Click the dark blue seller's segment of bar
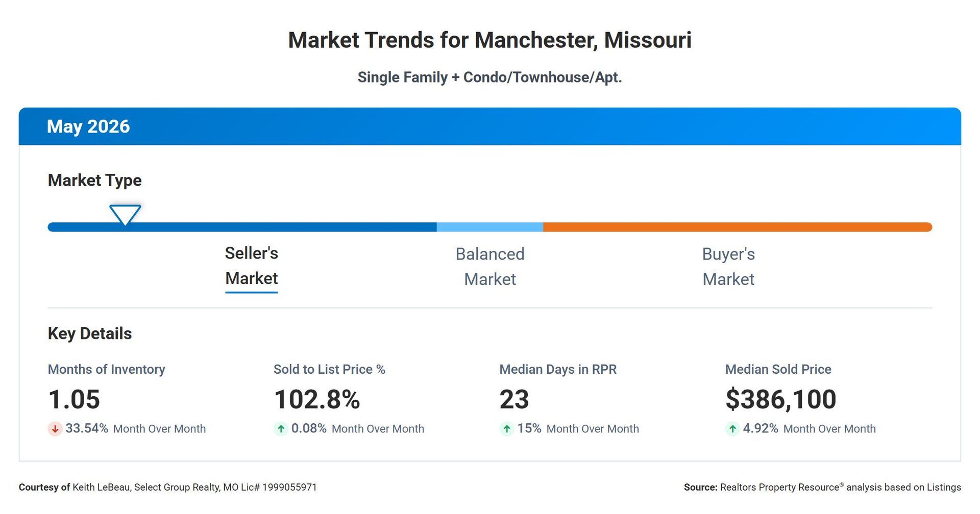 [x=242, y=227]
